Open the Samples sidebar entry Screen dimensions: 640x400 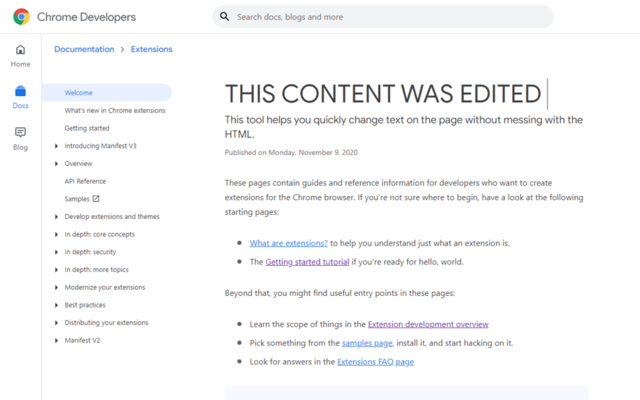[x=77, y=199]
